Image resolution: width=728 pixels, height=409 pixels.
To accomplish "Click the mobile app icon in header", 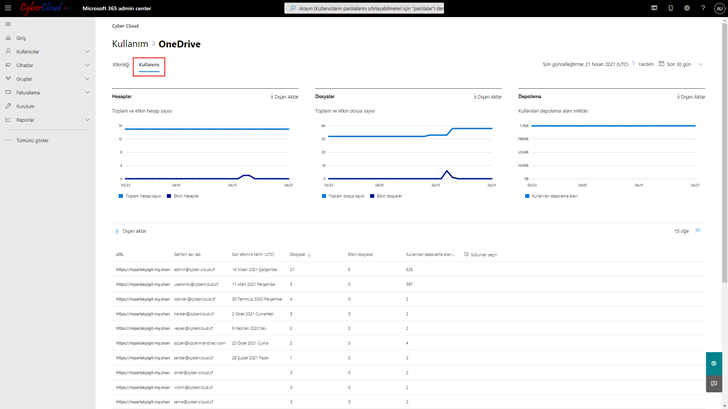I will click(x=670, y=8).
